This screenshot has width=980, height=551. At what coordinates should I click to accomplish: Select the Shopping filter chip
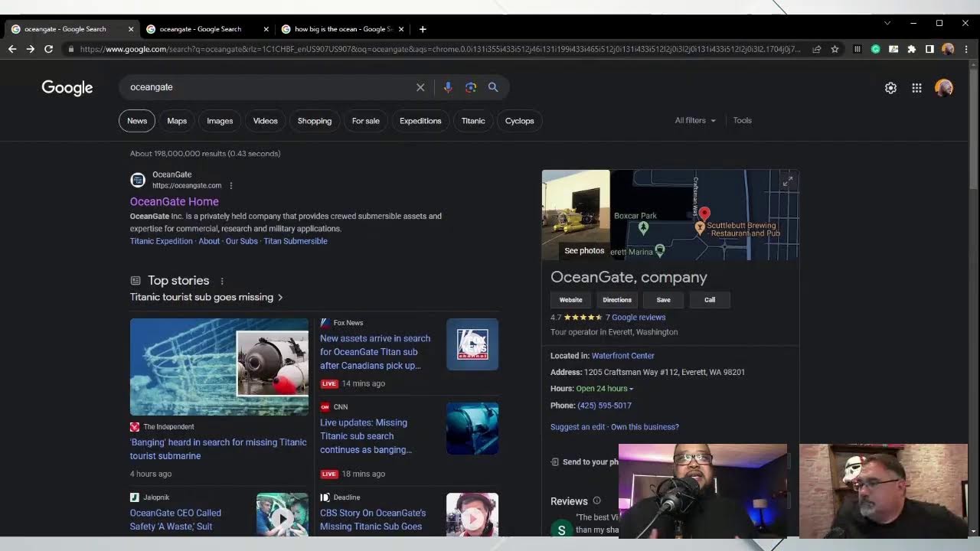click(315, 121)
